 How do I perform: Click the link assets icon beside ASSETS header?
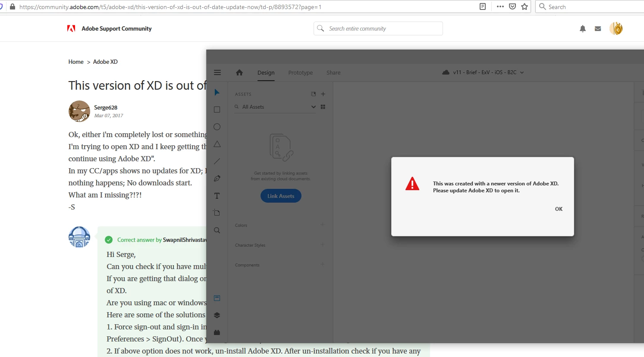point(314,94)
